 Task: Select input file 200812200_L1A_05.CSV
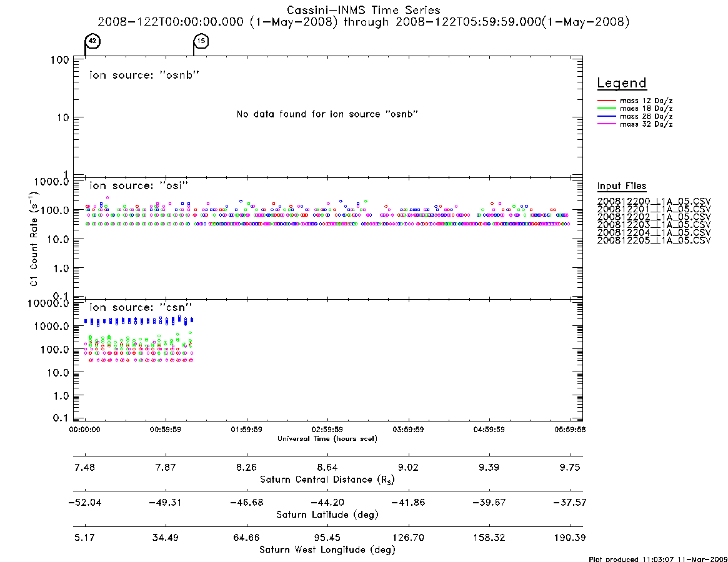click(x=654, y=202)
